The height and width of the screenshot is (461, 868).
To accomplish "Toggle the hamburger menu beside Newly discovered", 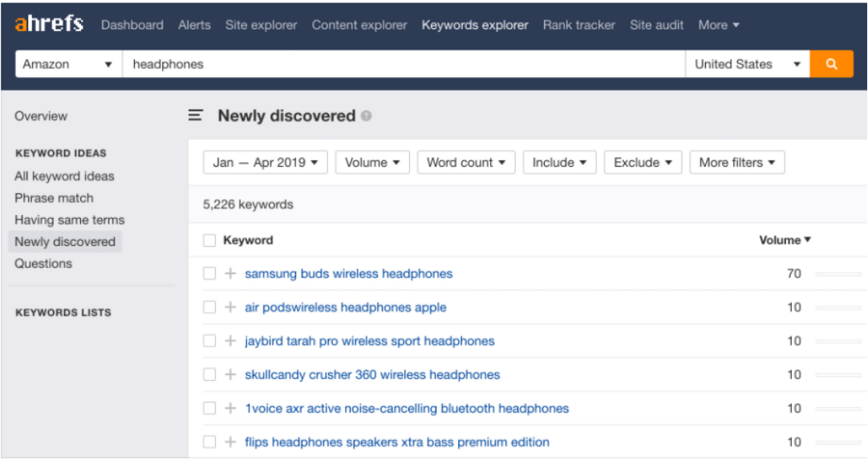I will pos(196,115).
